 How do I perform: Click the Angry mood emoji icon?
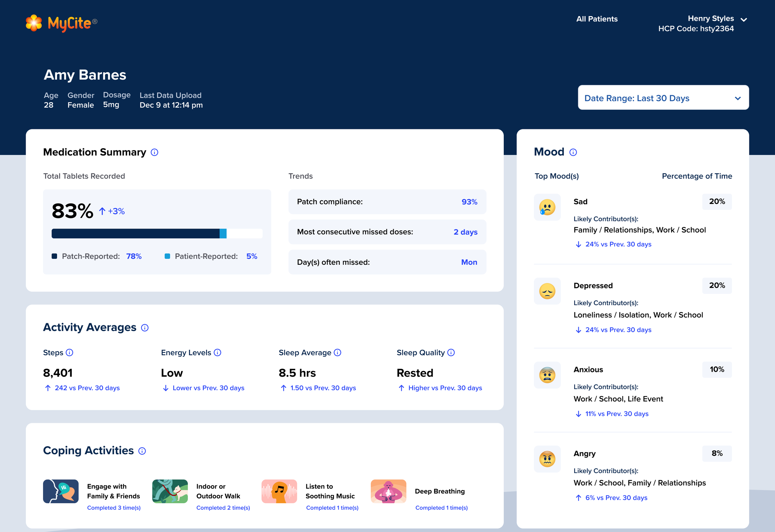pos(547,459)
